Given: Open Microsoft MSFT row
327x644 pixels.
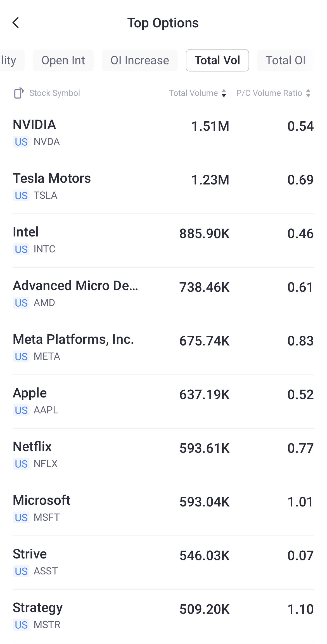Looking at the screenshot, I should [163, 508].
